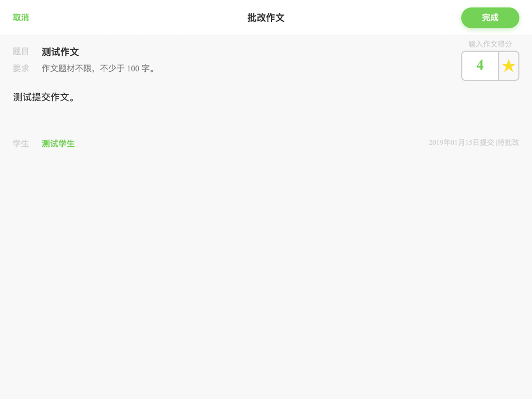
Task: Click the 待批改 status text
Action: click(508, 143)
